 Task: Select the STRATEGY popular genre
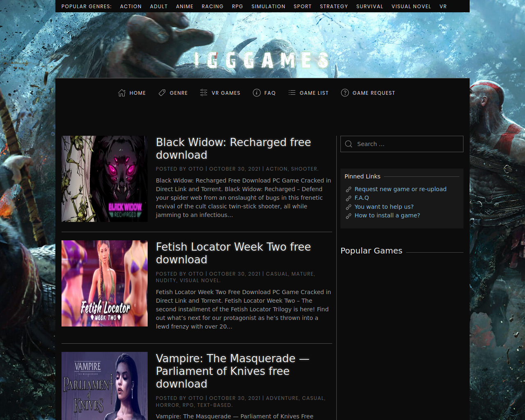[334, 7]
